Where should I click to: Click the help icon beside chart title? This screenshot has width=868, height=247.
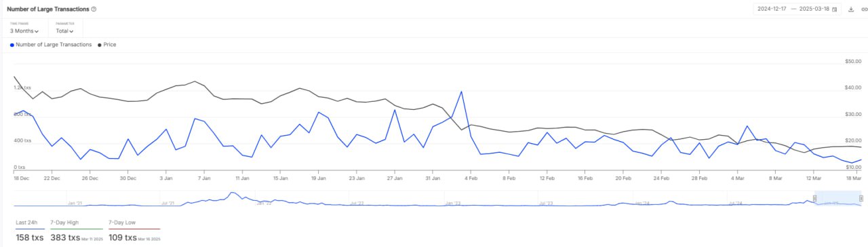coord(94,9)
